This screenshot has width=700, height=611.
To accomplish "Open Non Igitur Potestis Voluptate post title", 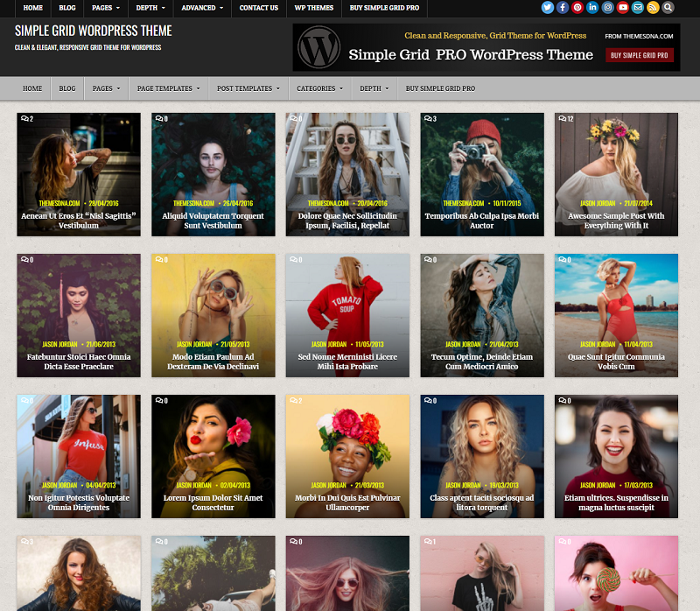I will click(79, 502).
